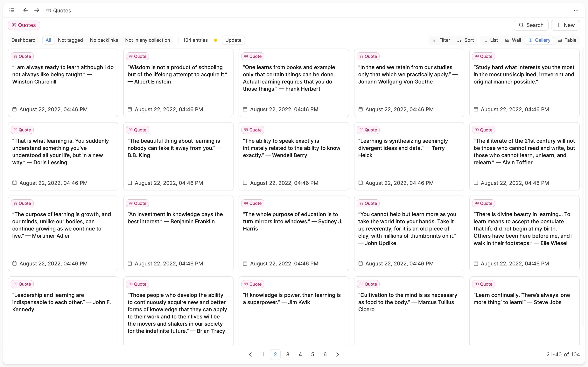The width and height of the screenshot is (588, 367).
Task: Click the Update button
Action: tap(233, 40)
